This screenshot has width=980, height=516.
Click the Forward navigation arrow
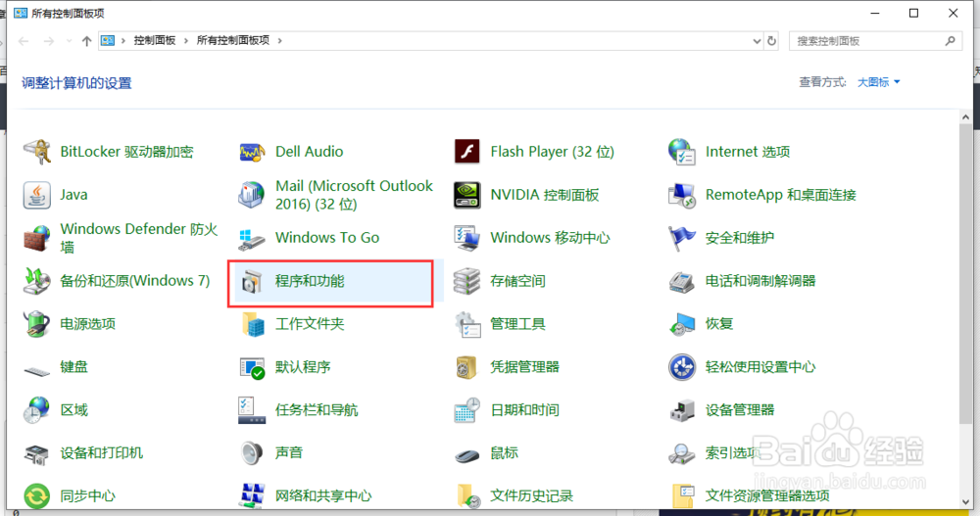[x=49, y=41]
